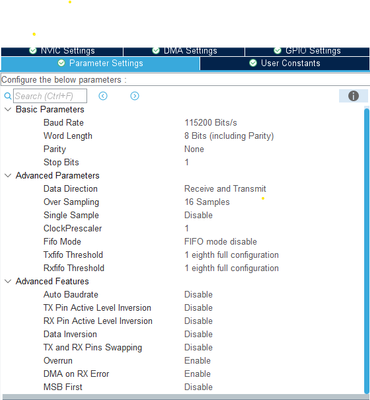
Task: Switch to Parameter Settings tab
Action: pyautogui.click(x=100, y=63)
